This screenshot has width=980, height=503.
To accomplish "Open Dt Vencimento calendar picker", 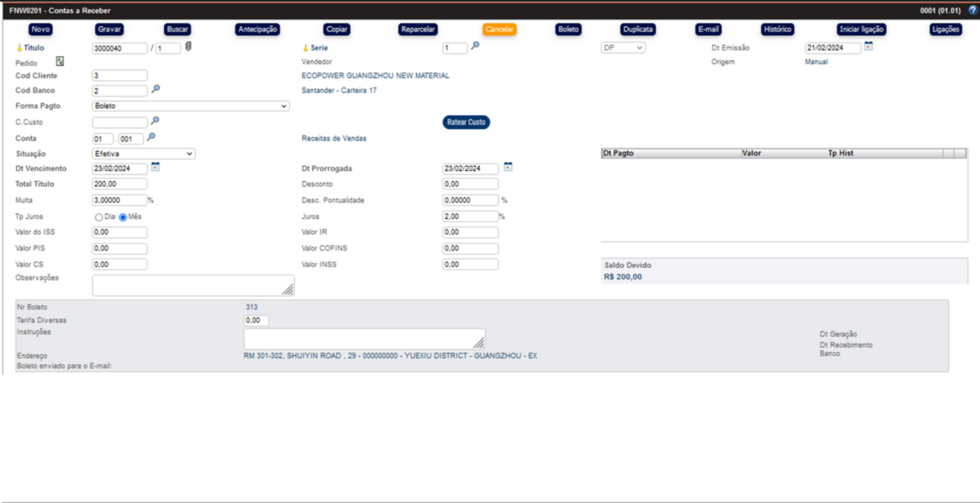I will coord(156,168).
